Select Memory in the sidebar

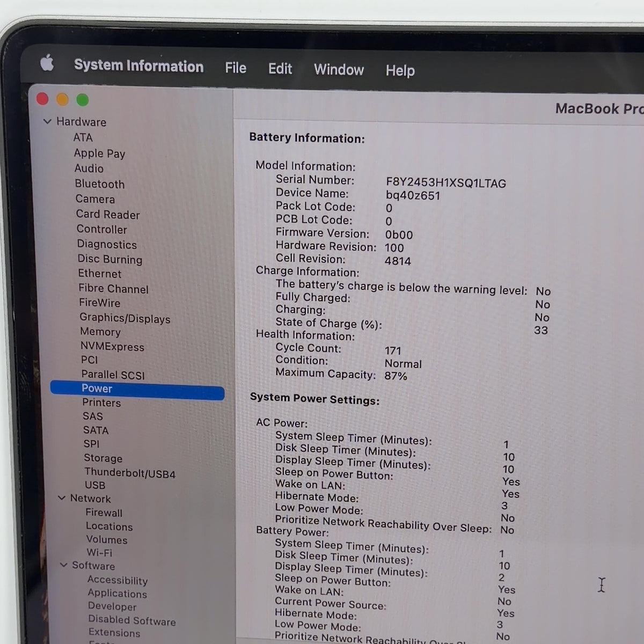click(x=100, y=332)
